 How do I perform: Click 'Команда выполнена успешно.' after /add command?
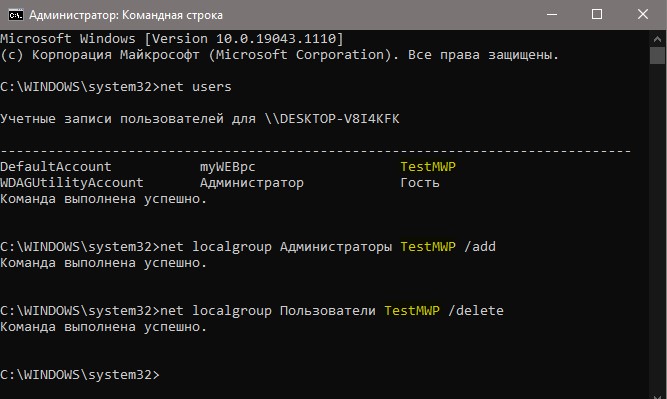click(x=103, y=263)
